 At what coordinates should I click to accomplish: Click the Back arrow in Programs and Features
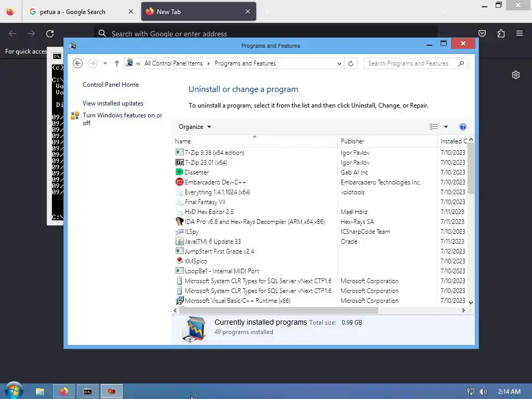(78, 63)
